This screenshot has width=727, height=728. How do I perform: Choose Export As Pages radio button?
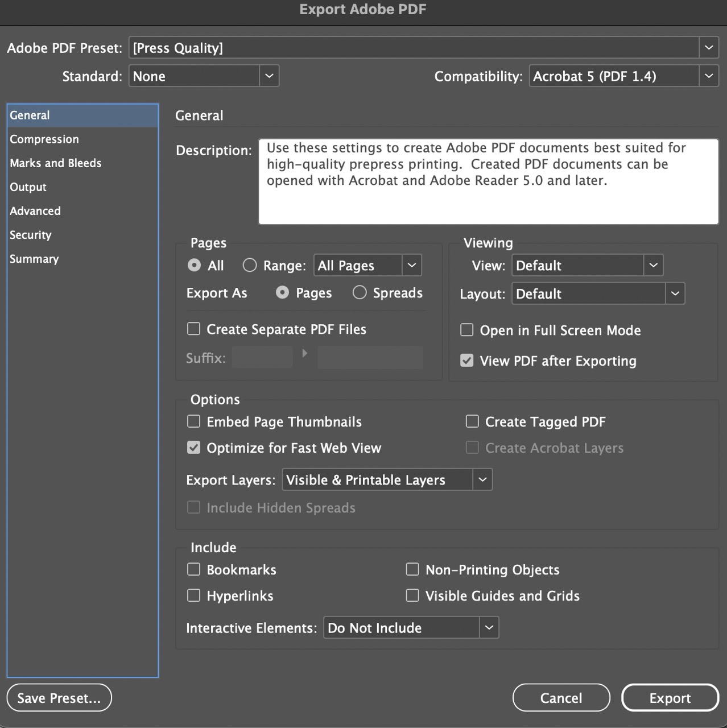[282, 292]
